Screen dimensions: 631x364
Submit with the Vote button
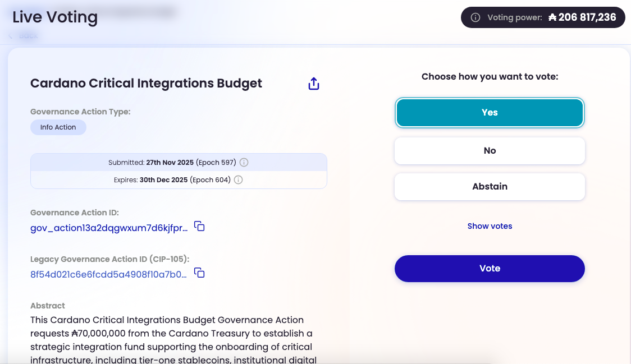tap(490, 269)
